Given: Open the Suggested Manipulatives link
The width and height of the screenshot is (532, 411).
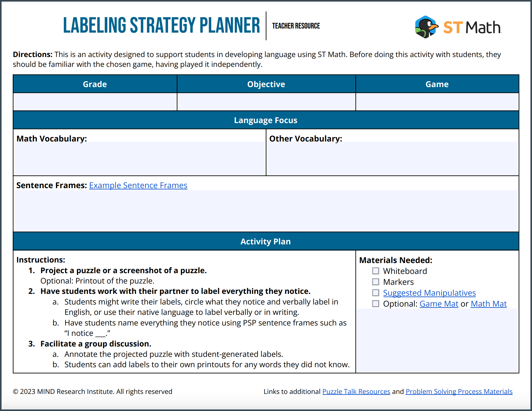Looking at the screenshot, I should (x=429, y=293).
